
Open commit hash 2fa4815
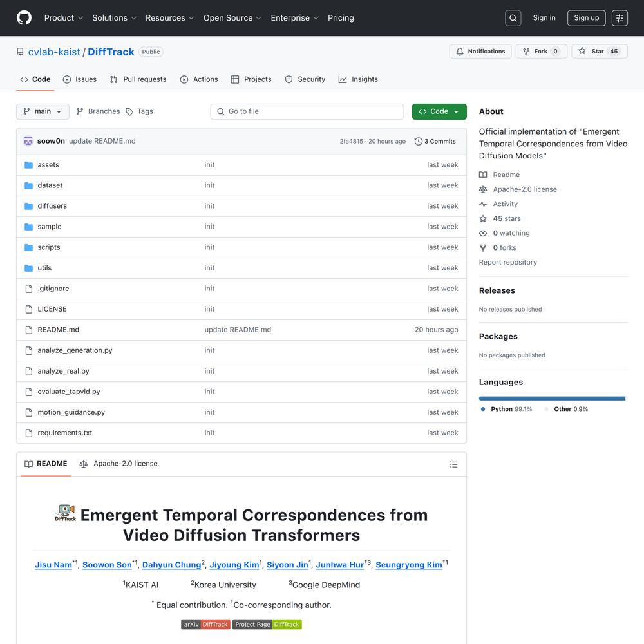tap(352, 141)
